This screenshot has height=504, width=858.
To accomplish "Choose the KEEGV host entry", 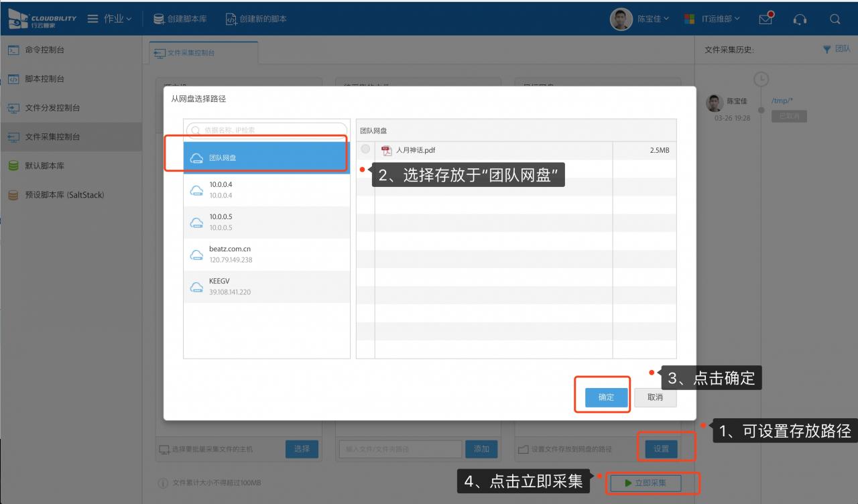I will tap(267, 286).
